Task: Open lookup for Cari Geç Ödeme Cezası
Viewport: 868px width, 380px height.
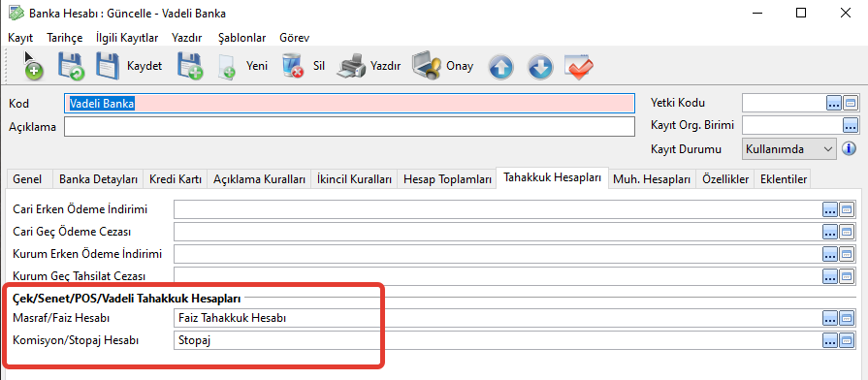Action: pyautogui.click(x=829, y=232)
